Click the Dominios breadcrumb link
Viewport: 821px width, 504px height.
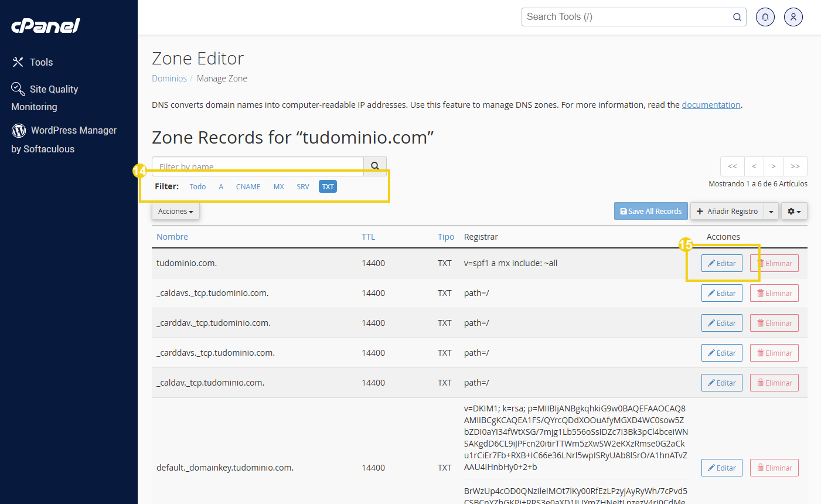169,79
